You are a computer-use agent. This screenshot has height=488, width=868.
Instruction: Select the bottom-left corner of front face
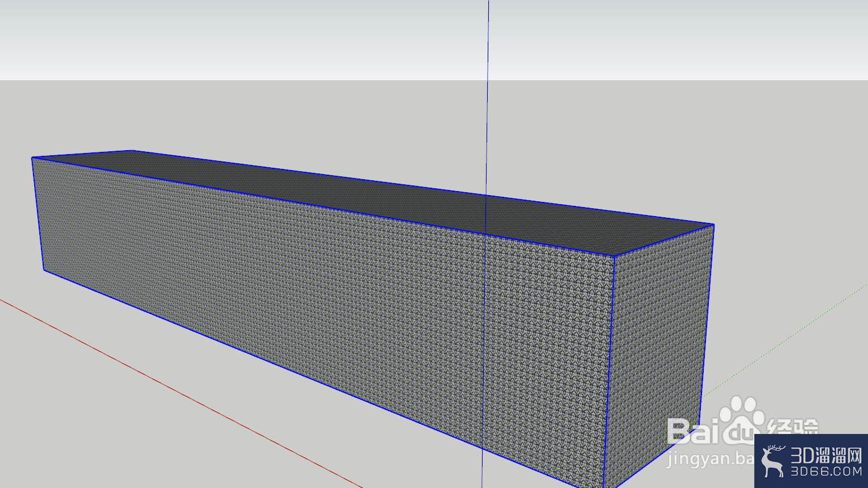(44, 270)
